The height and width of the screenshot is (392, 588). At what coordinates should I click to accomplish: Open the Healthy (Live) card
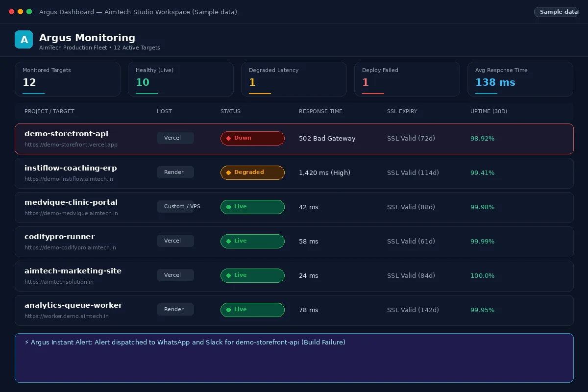pos(181,79)
